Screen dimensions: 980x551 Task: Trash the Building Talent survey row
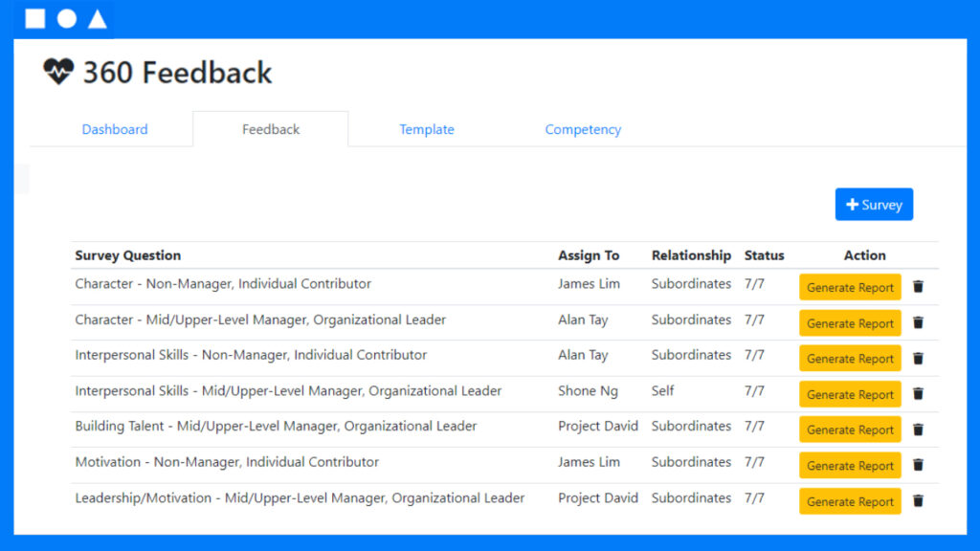point(918,430)
